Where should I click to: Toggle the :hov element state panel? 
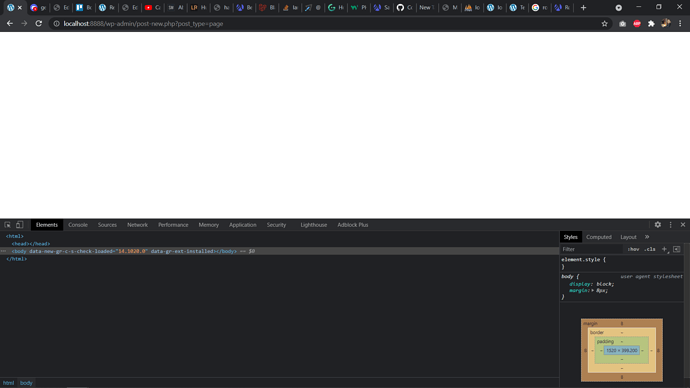634,249
